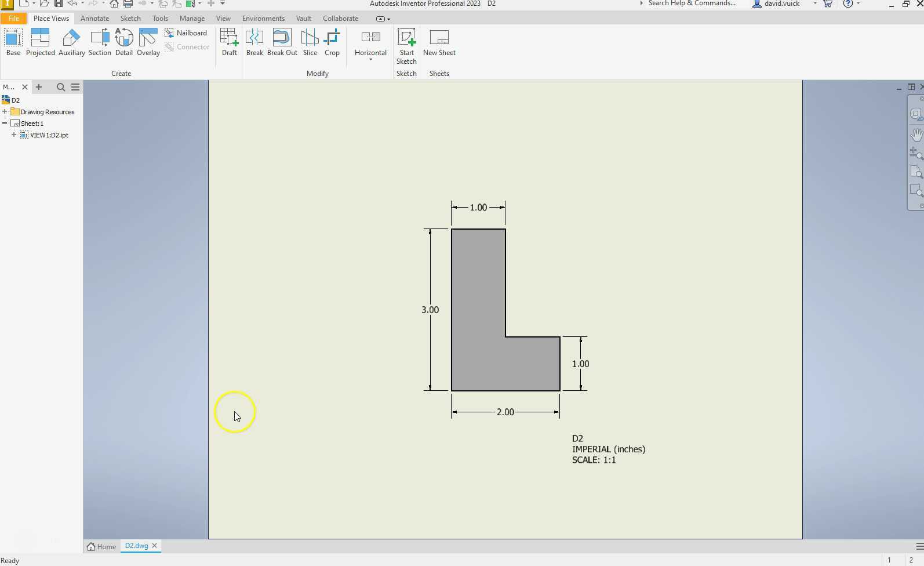Open the Slice tool
The width and height of the screenshot is (924, 566).
click(x=310, y=42)
